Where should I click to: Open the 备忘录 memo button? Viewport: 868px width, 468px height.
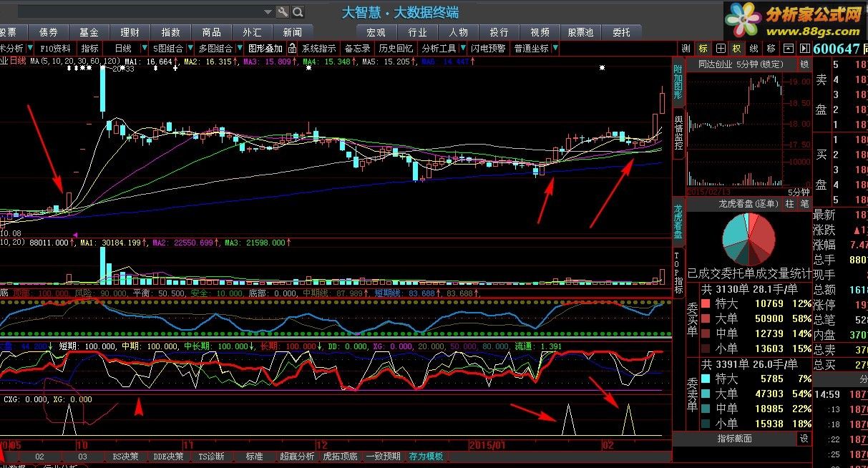pos(358,49)
